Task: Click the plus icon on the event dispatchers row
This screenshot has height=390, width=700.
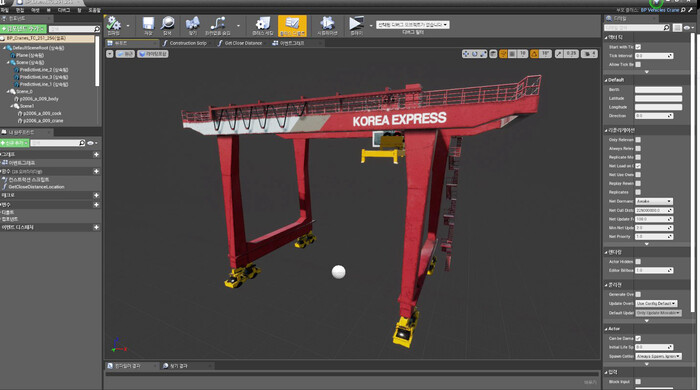Action: tap(96, 228)
